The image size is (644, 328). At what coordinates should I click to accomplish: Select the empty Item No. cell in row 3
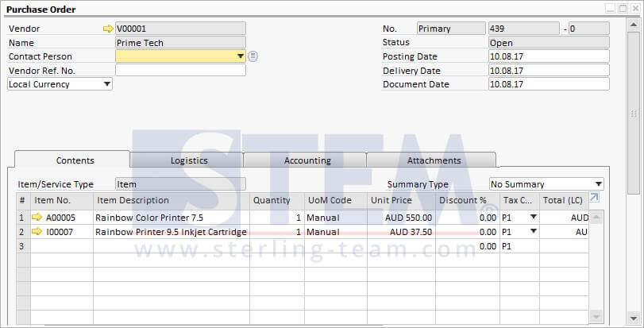(61, 246)
